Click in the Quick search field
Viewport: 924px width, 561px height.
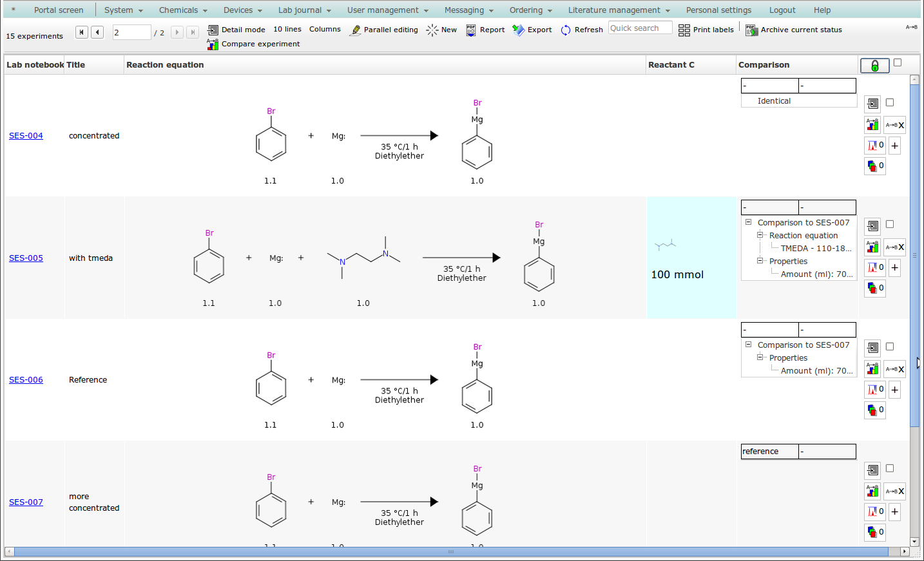[640, 28]
